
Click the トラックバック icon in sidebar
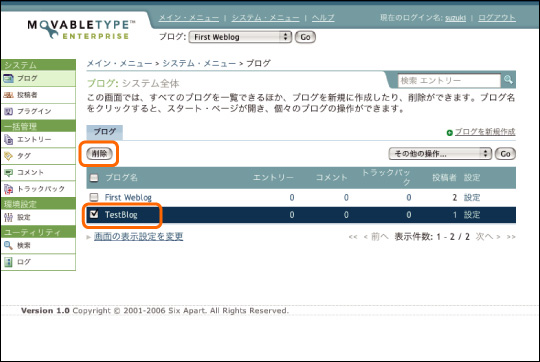(x=8, y=189)
